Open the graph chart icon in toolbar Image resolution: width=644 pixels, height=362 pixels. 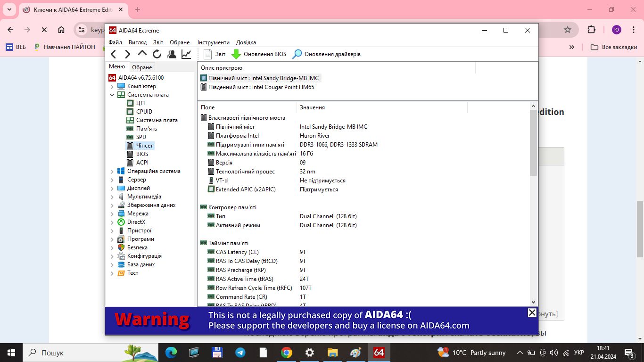(x=186, y=54)
